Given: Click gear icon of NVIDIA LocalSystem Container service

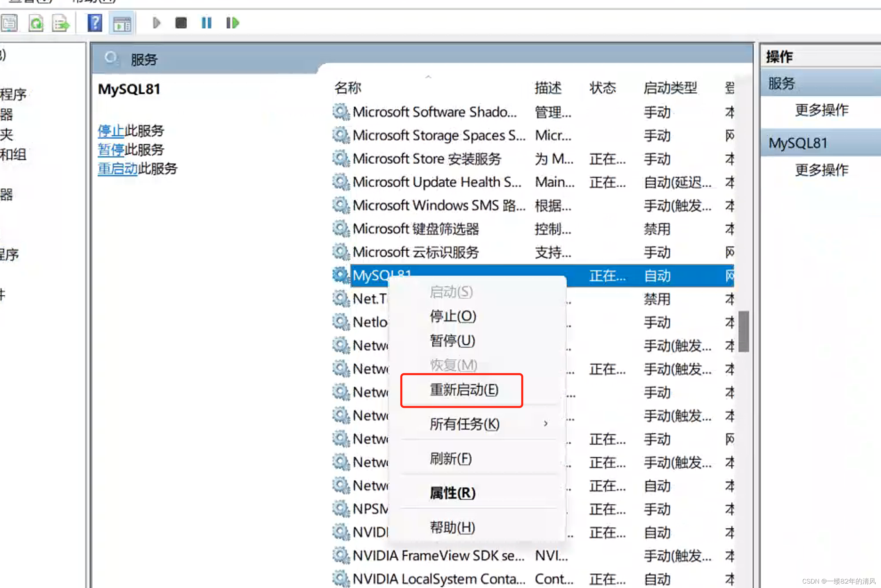Looking at the screenshot, I should [341, 578].
